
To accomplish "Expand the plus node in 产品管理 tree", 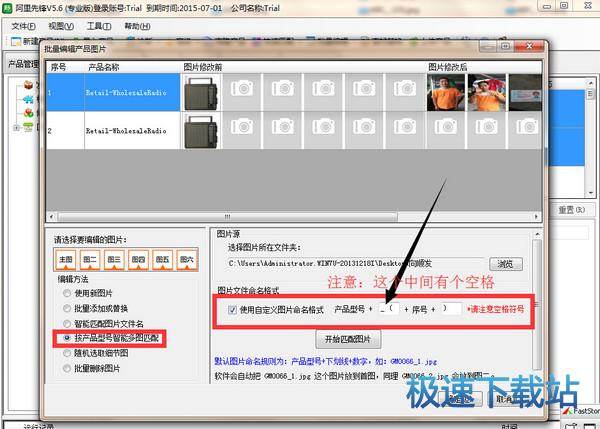I will (x=16, y=128).
